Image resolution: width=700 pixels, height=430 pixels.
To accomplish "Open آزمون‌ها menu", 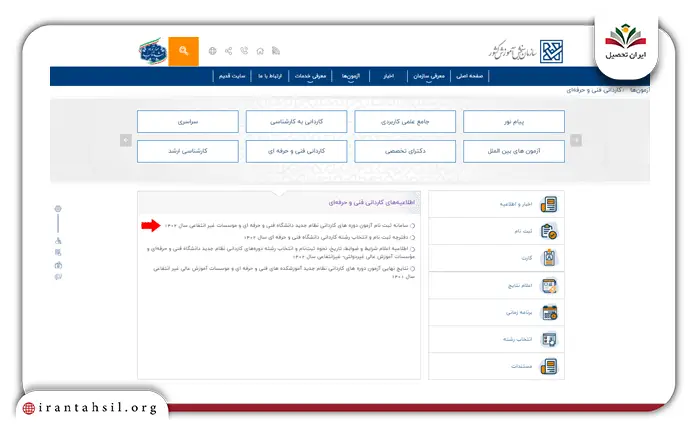I will coord(351,76).
